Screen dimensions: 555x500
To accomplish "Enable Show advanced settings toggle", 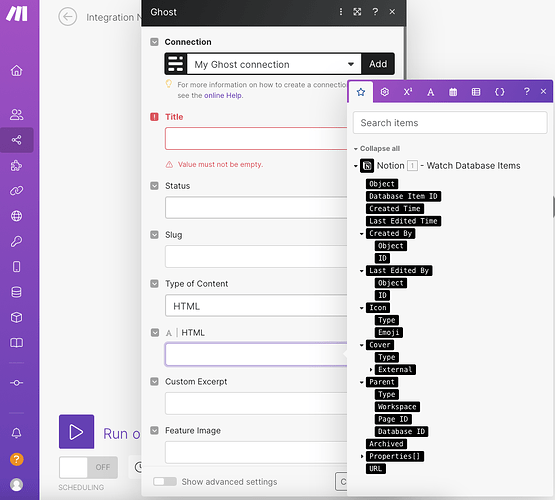I will 165,481.
